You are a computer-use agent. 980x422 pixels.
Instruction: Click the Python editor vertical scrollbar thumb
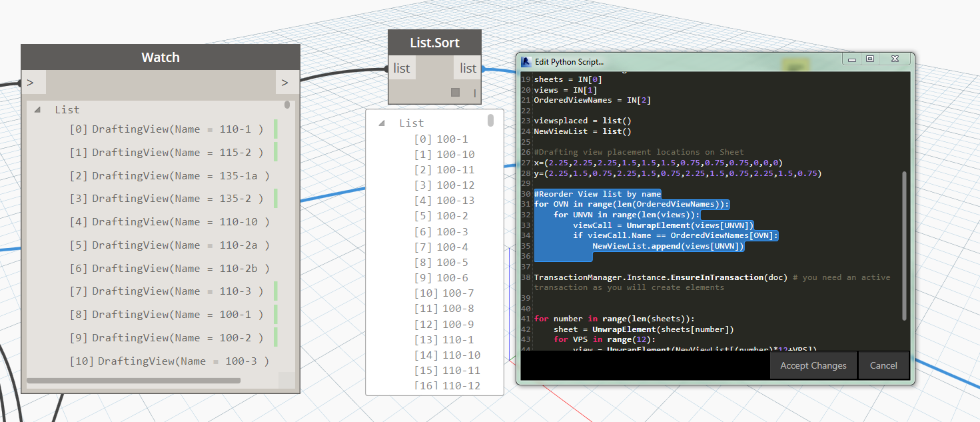click(x=904, y=245)
